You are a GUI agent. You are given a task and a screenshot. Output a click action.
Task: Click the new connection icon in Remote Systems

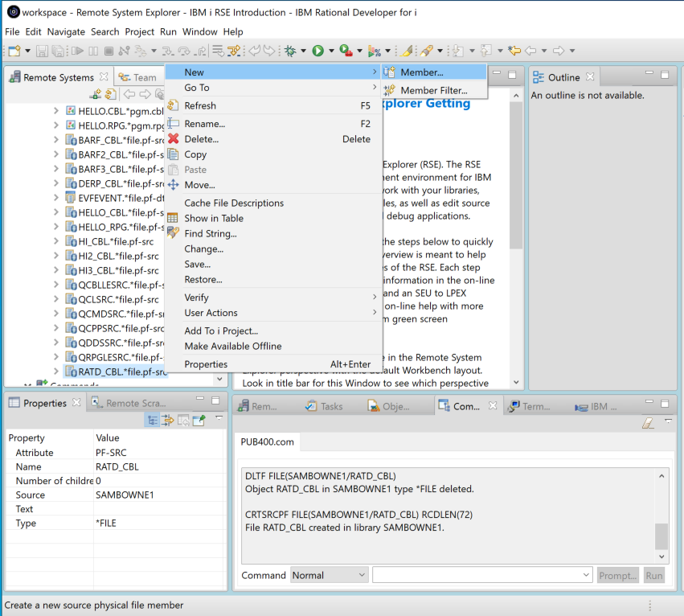pos(96,94)
